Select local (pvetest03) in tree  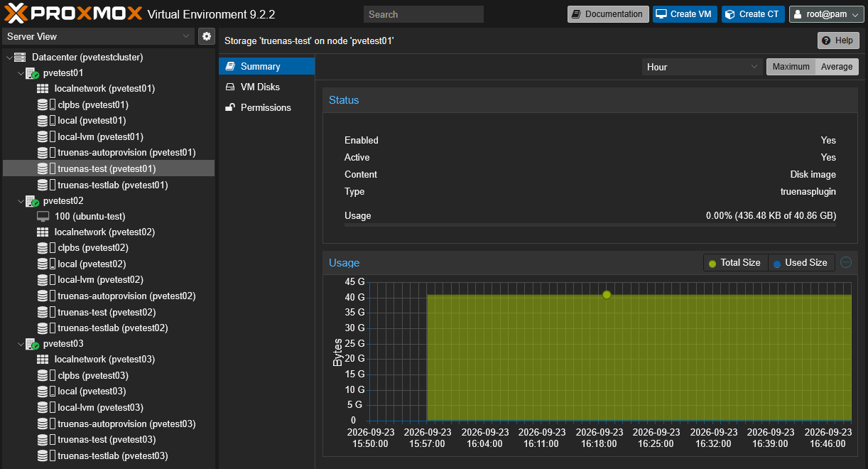point(109,392)
